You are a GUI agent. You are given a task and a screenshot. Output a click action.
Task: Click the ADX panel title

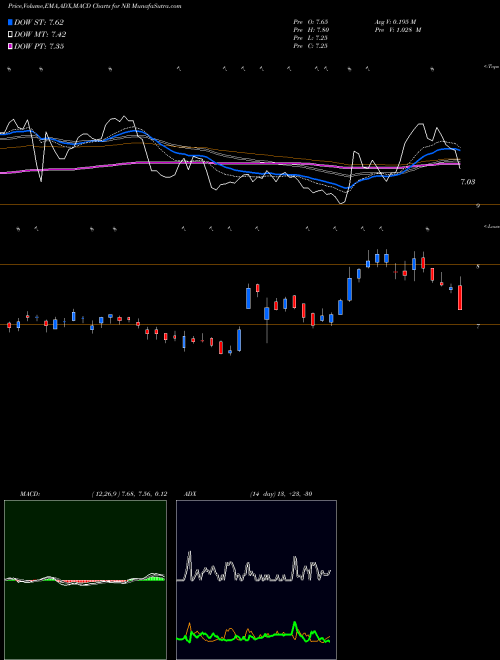191,494
